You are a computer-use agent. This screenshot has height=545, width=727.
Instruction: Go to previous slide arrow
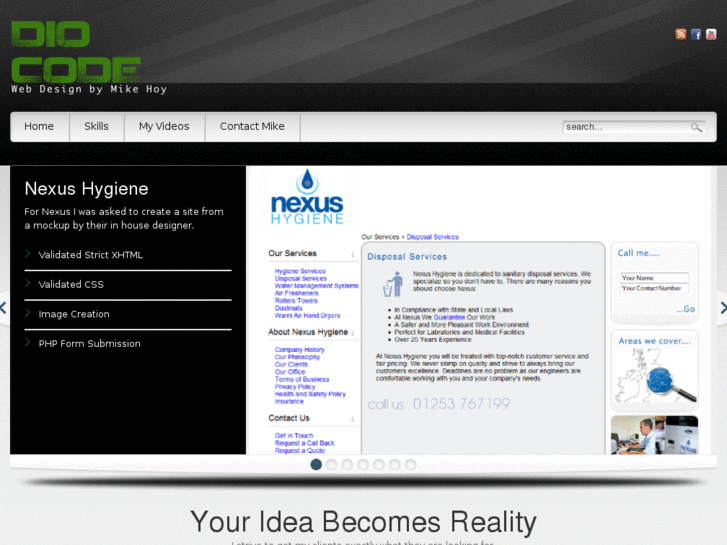(3, 308)
